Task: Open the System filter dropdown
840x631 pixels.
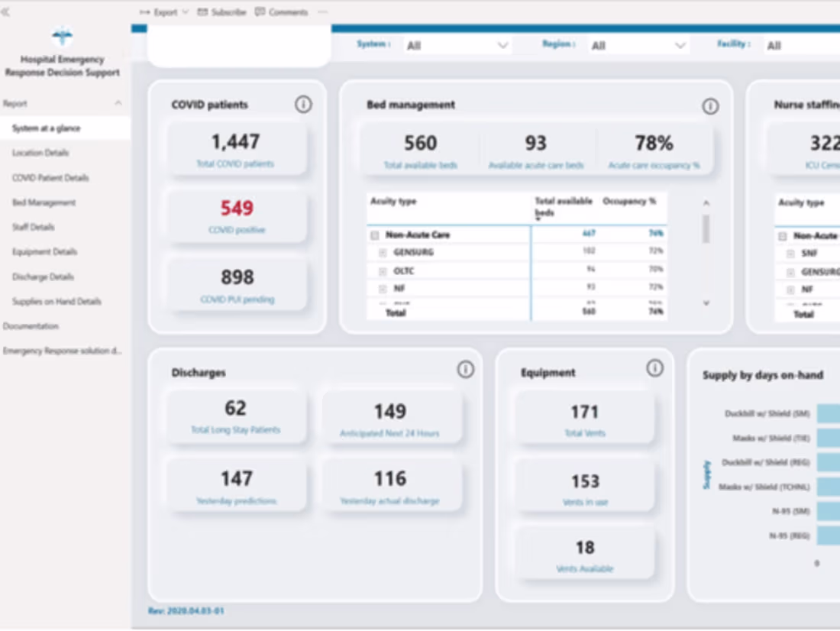Action: 502,46
